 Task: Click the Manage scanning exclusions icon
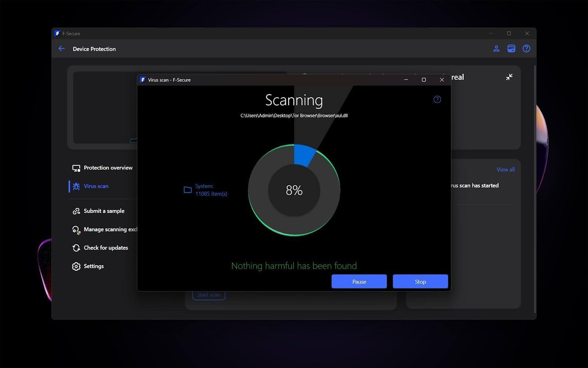click(76, 230)
